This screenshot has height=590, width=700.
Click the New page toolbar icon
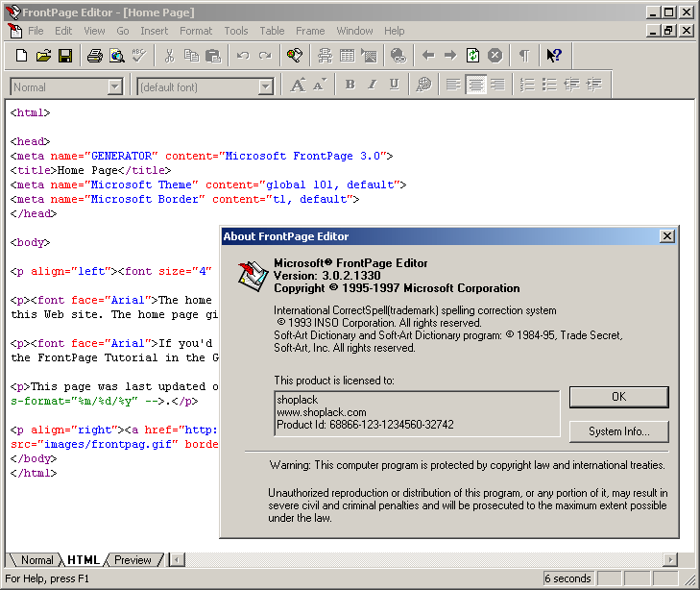point(21,56)
